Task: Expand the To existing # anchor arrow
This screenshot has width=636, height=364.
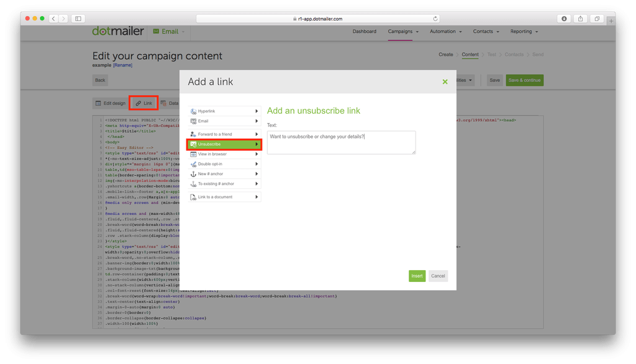Action: pos(257,184)
